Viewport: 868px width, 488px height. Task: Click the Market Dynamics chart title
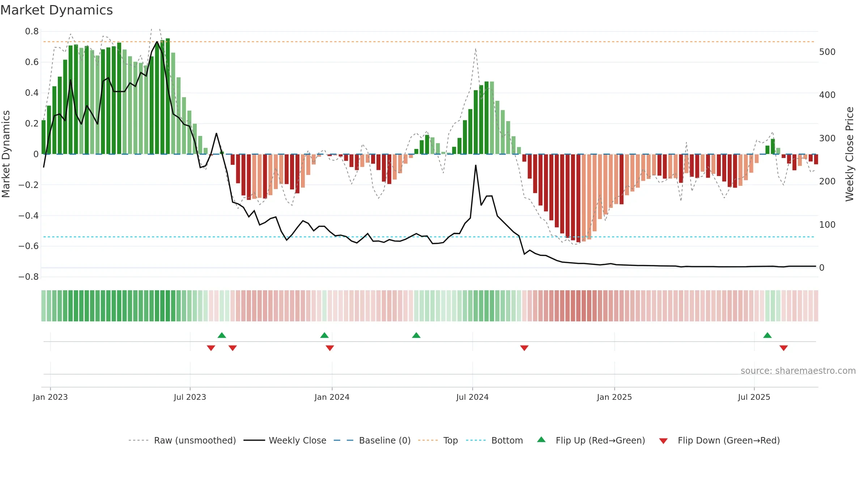56,10
